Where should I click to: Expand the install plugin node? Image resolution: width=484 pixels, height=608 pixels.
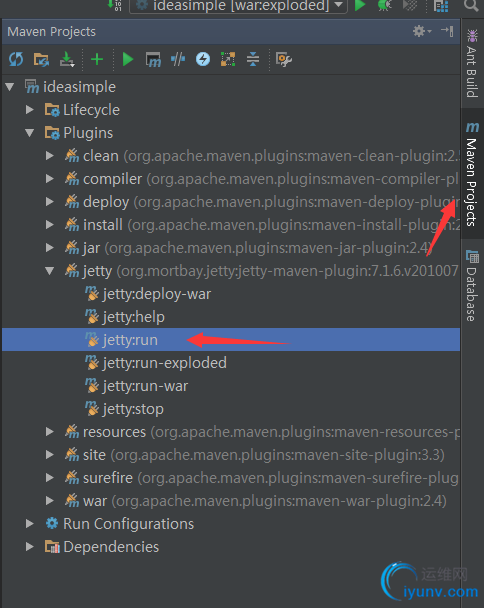point(50,225)
